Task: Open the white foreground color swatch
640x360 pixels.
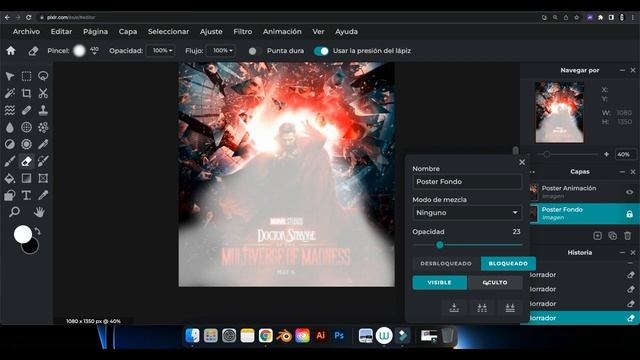Action: [x=23, y=234]
